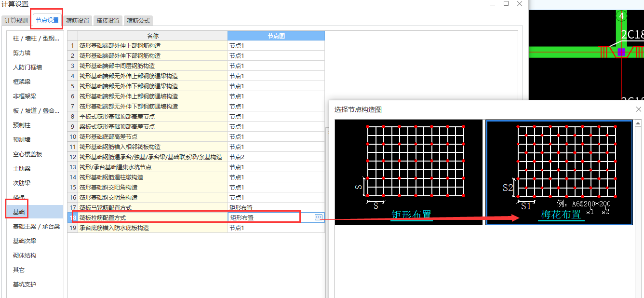Click the 名称 column header
This screenshot has width=644, height=298.
click(x=153, y=36)
